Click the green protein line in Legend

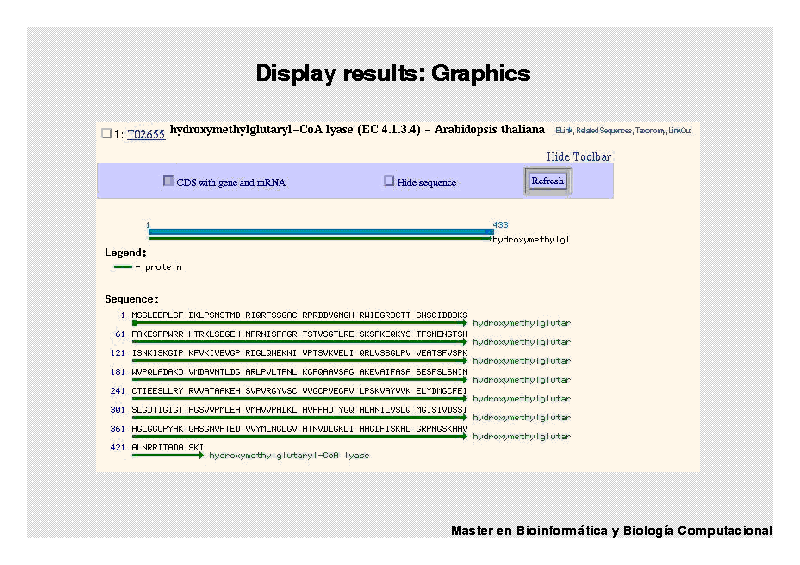coord(123,267)
